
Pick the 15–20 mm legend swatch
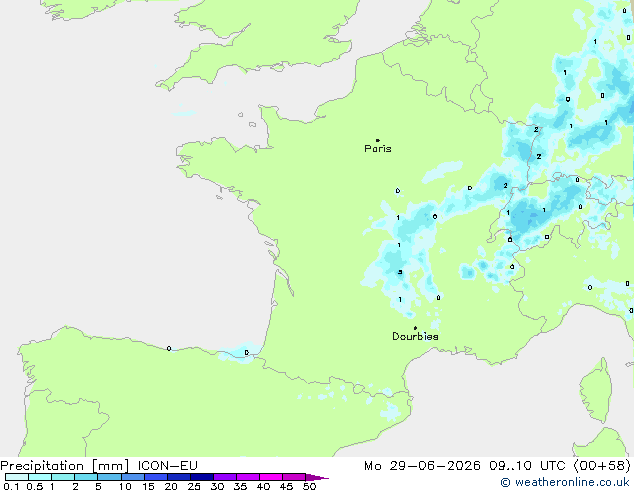[155, 477]
